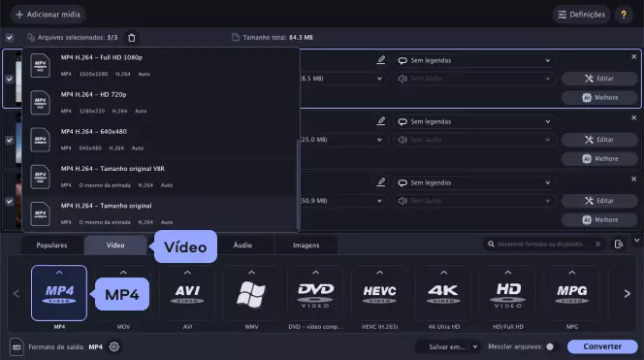This screenshot has height=360, width=644.
Task: Select the HD/Full HD format icon
Action: (507, 293)
